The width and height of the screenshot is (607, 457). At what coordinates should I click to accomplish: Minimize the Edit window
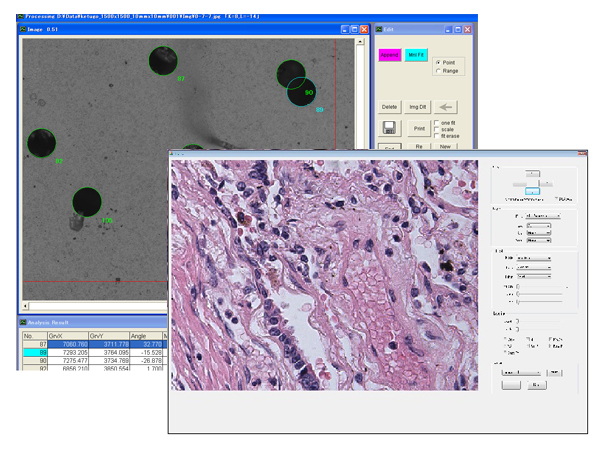pyautogui.click(x=448, y=29)
